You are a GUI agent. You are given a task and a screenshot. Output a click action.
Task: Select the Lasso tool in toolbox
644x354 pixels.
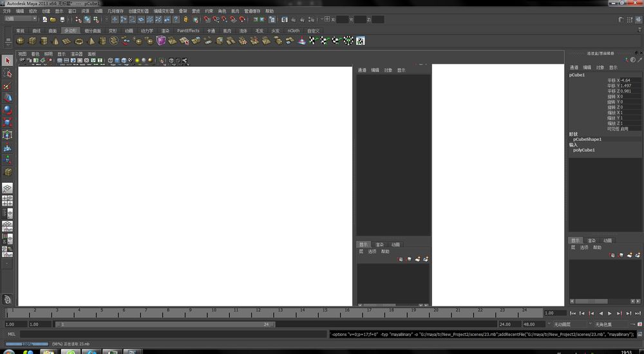click(x=8, y=74)
